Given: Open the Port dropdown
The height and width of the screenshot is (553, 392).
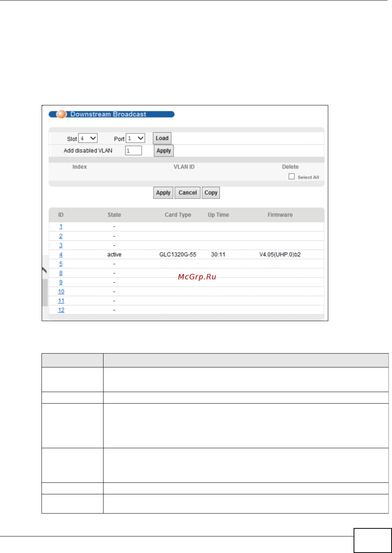Looking at the screenshot, I should pos(135,138).
